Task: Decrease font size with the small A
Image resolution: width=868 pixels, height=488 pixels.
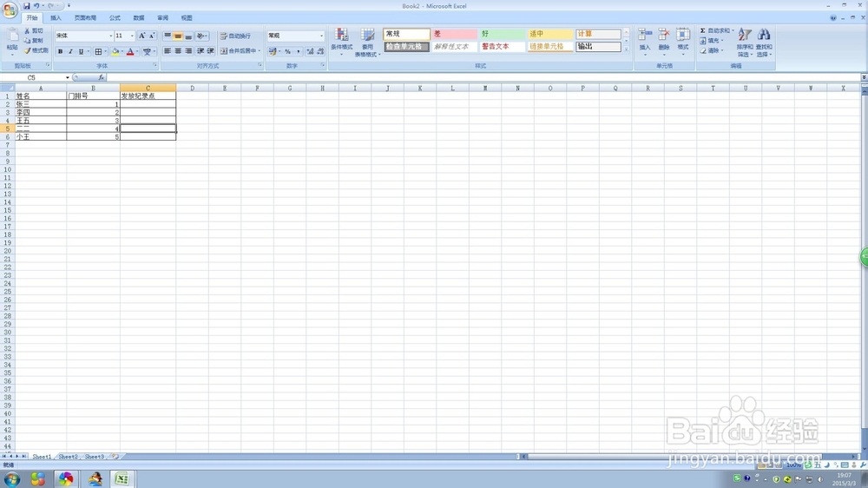Action: pyautogui.click(x=152, y=36)
